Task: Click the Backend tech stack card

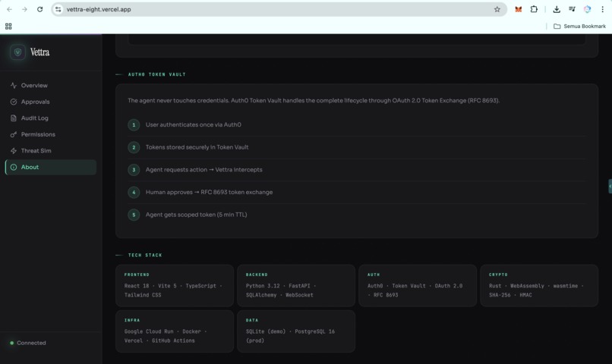Action: (x=296, y=286)
